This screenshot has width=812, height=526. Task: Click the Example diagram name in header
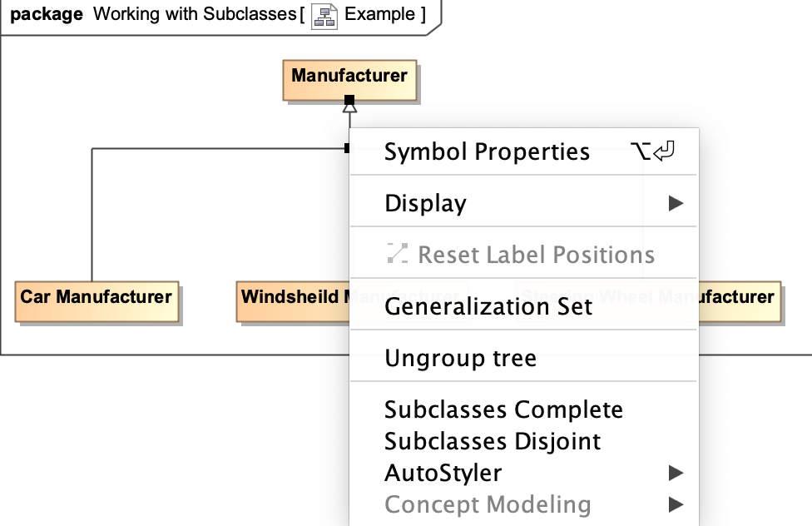pyautogui.click(x=379, y=15)
